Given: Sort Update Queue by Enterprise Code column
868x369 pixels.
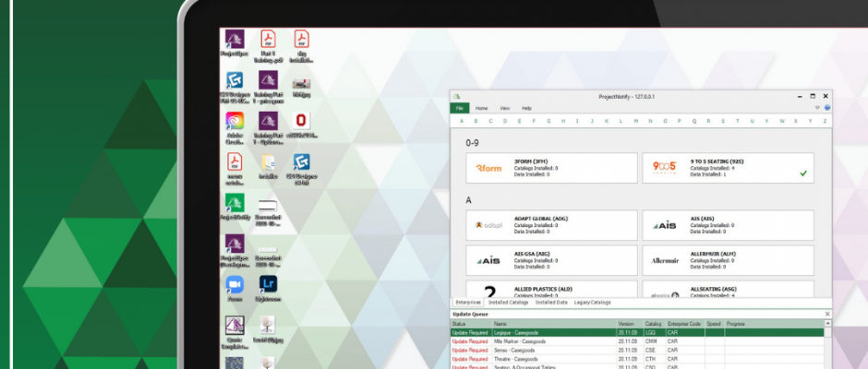Looking at the screenshot, I should pyautogui.click(x=685, y=324).
